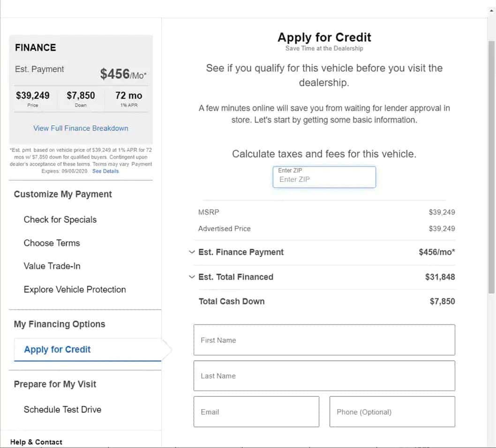The height and width of the screenshot is (448, 496).
Task: Click the Enter ZIP field
Action: (x=324, y=177)
